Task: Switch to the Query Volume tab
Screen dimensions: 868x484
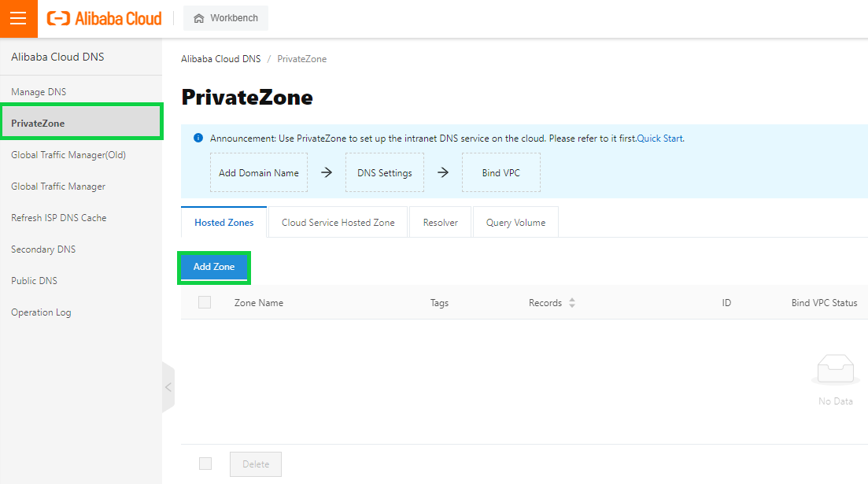Action: coord(516,222)
